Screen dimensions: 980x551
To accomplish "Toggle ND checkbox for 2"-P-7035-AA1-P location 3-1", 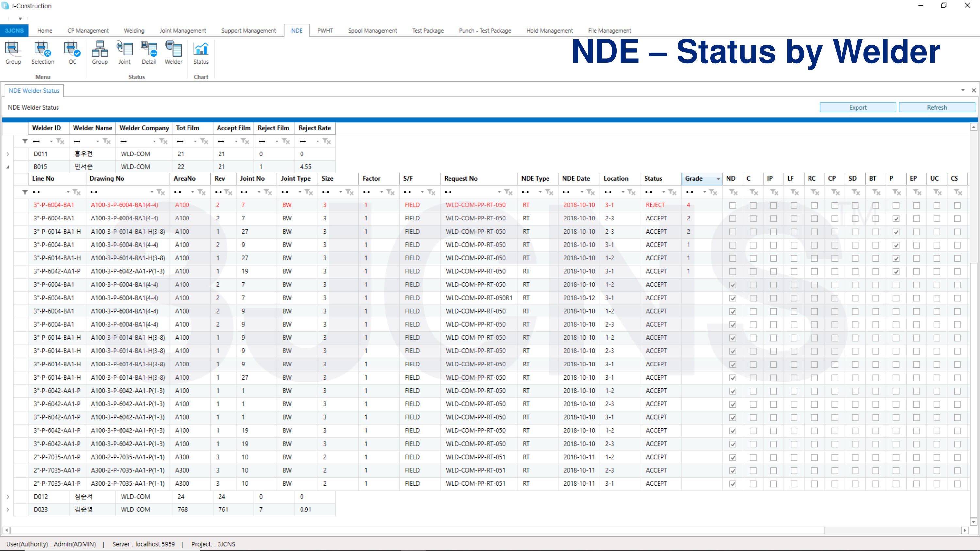I will coord(732,484).
